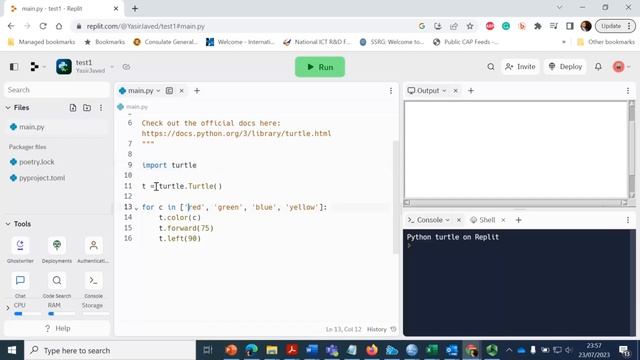Click Update Chrome button

615,26
